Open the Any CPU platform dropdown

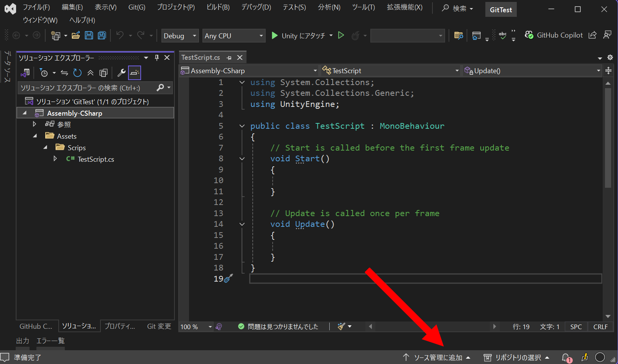coord(234,36)
